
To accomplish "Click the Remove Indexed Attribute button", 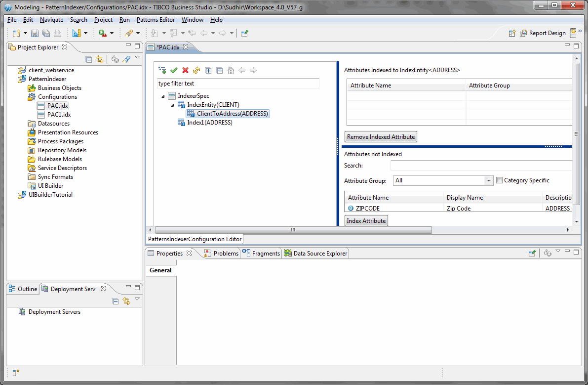I will tap(381, 137).
